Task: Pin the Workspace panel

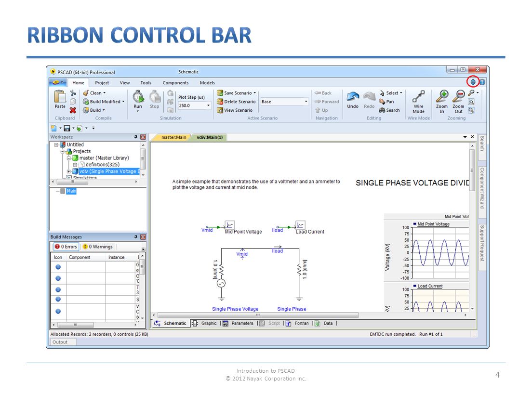Action: 136,137
